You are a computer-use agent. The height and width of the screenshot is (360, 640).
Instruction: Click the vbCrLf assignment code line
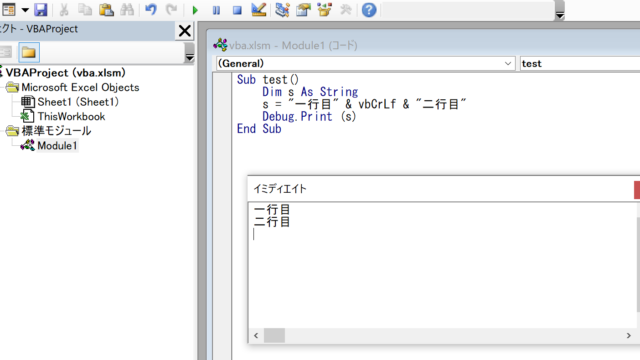point(364,104)
